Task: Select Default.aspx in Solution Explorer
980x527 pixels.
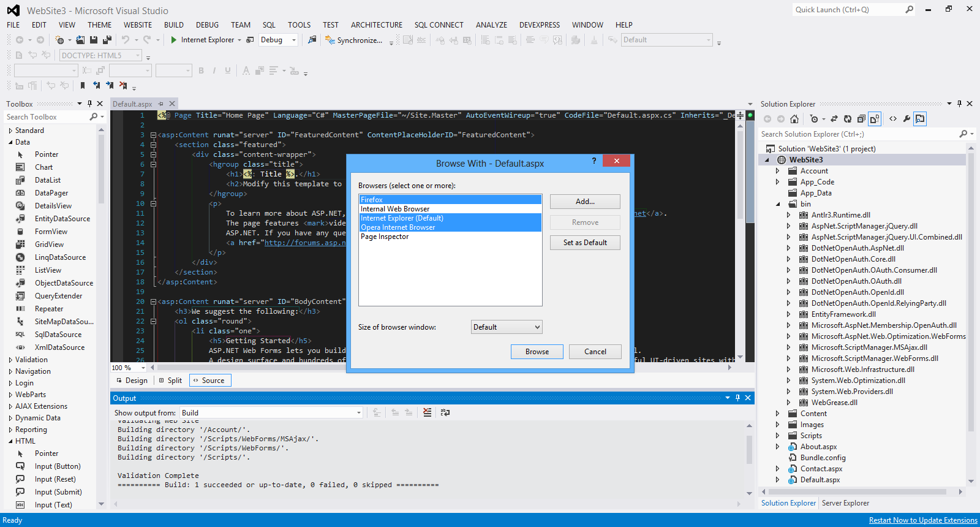Action: click(x=820, y=480)
